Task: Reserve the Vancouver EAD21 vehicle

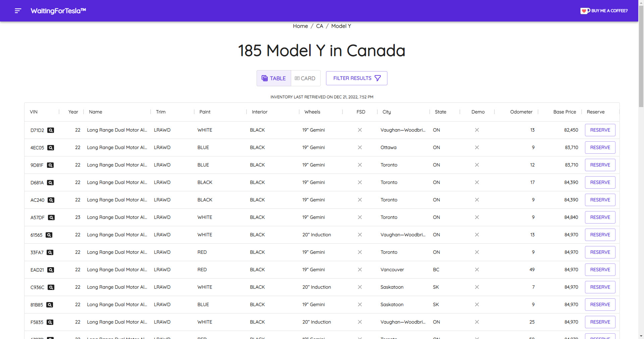Action: click(600, 270)
